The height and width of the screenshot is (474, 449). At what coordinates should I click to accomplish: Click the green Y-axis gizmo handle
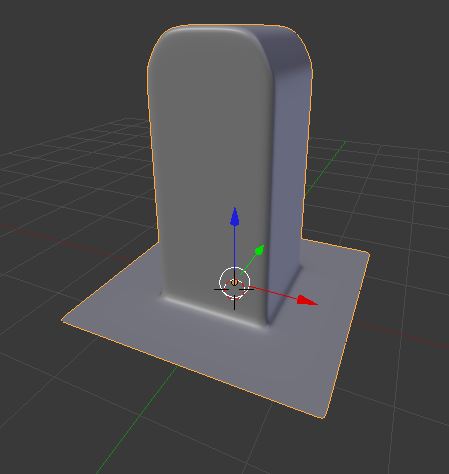[259, 250]
